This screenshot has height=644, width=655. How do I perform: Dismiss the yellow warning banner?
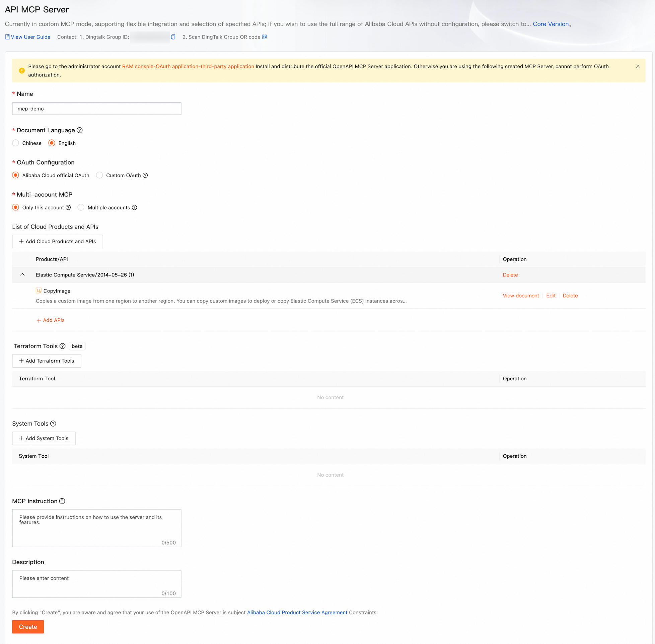(x=638, y=66)
